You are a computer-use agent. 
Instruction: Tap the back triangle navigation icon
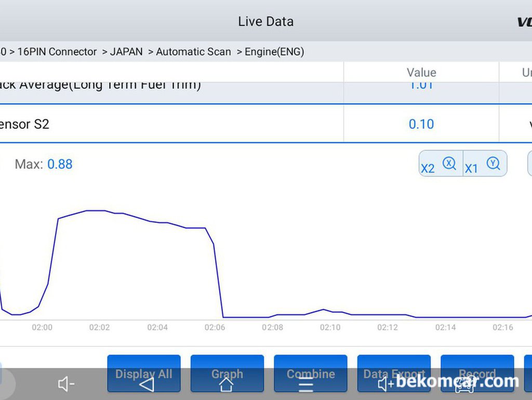[147, 384]
